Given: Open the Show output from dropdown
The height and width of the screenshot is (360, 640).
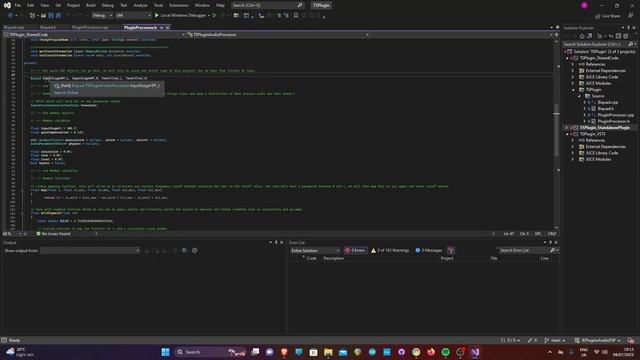Looking at the screenshot, I should 90,250.
